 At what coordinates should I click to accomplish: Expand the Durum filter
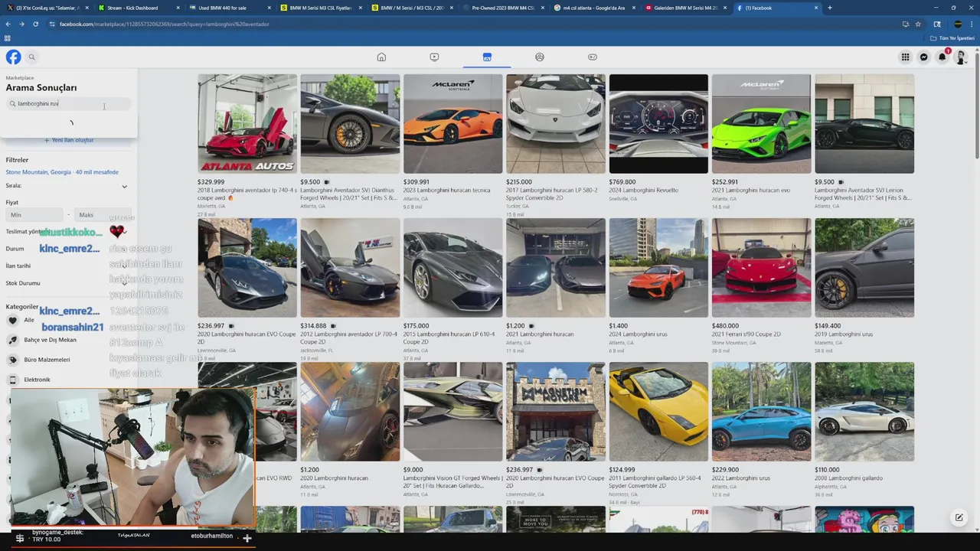(x=67, y=249)
